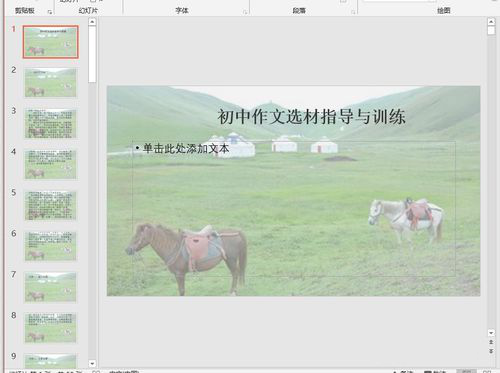Open the 剪贴板 clipboard dialog launcher
This screenshot has width=500, height=373.
tap(50, 12)
